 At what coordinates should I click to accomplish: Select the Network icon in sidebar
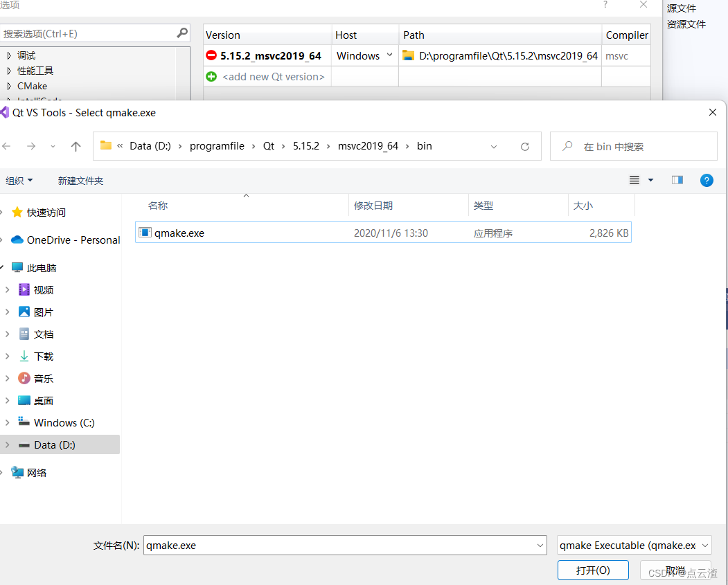click(x=17, y=472)
